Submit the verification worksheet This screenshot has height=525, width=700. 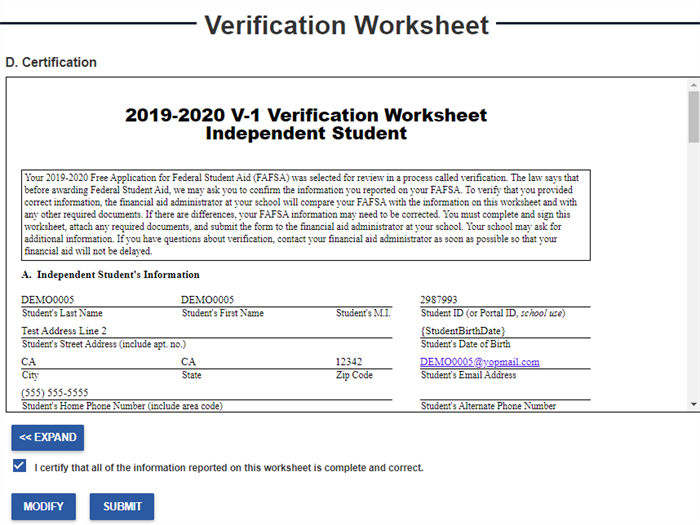(x=122, y=506)
